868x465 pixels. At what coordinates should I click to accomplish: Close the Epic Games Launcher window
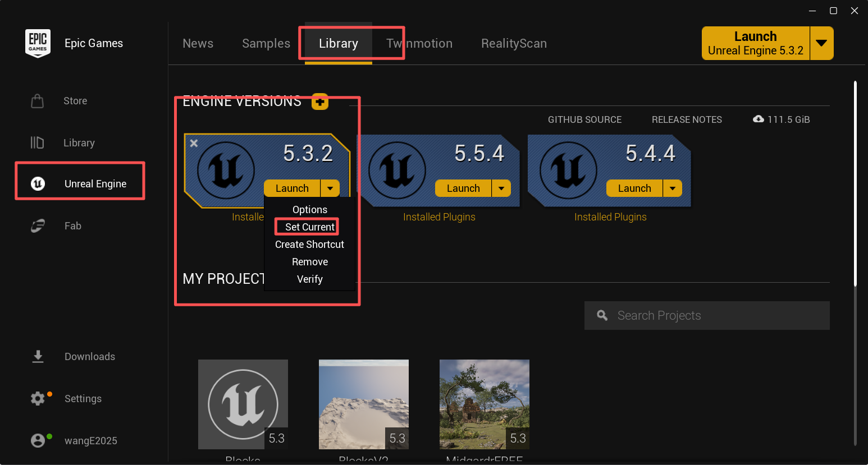point(855,11)
